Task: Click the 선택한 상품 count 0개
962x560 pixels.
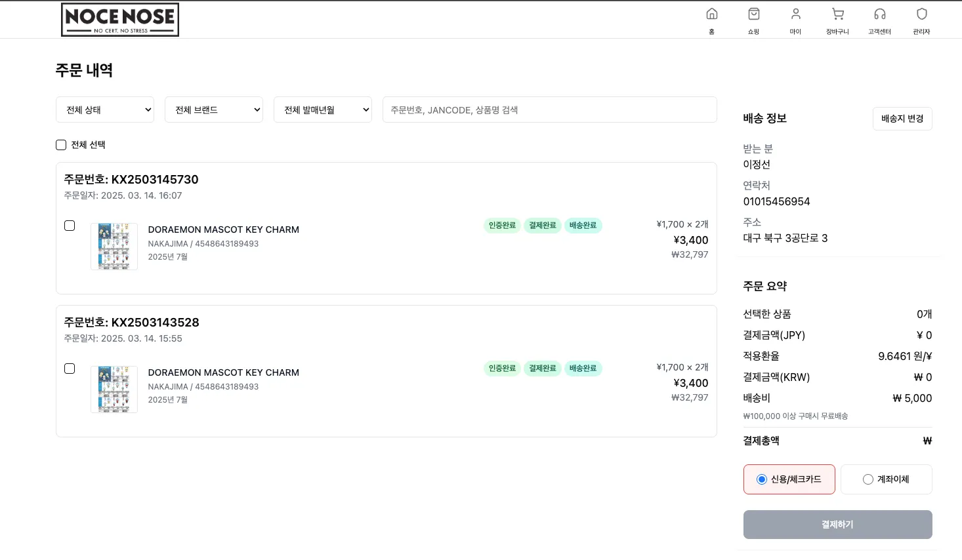Action: click(x=925, y=314)
